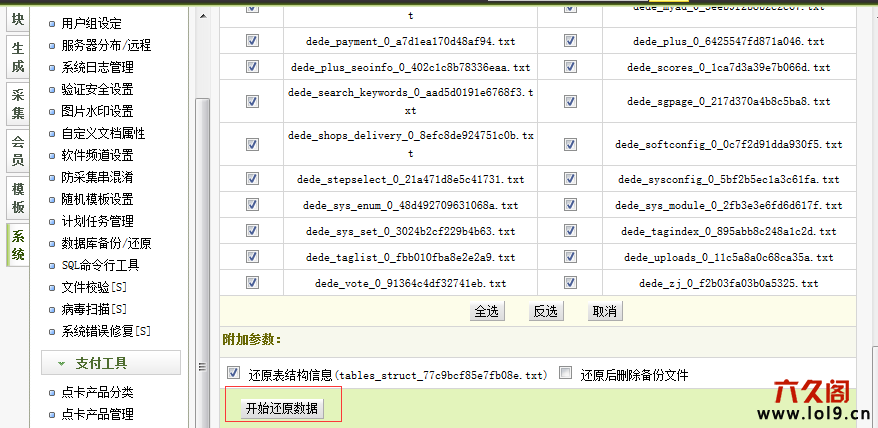
Task: Uncheck the dede_softconfig file checkbox
Action: [x=570, y=144]
